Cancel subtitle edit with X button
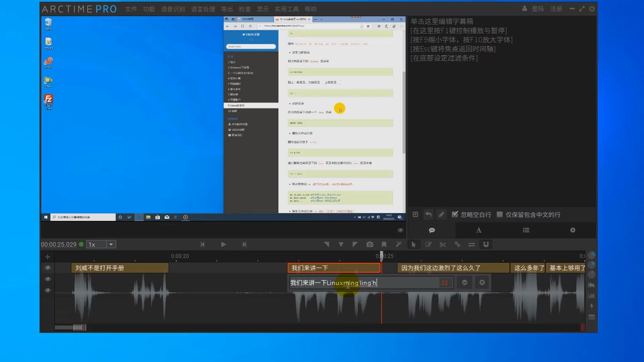 482,283
